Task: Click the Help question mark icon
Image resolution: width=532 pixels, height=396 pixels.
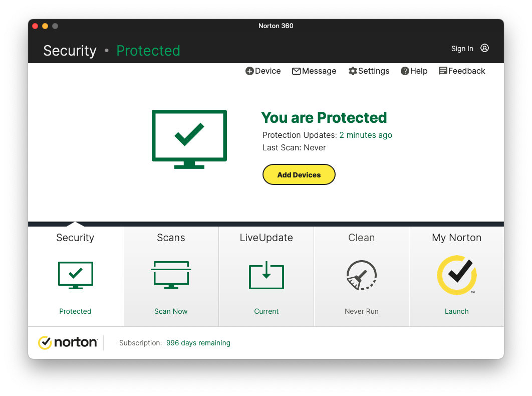Action: click(x=405, y=71)
